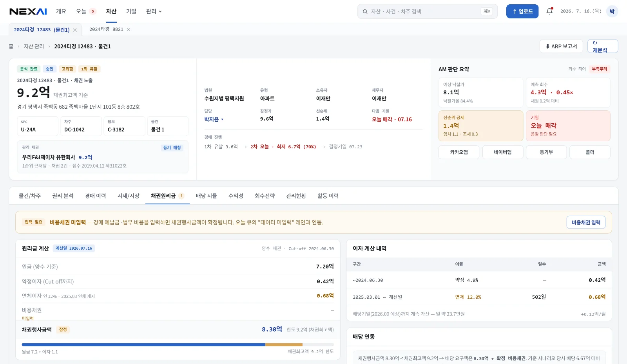Open the 등기부 button
Screen dimensions: 627x364
tap(546, 152)
